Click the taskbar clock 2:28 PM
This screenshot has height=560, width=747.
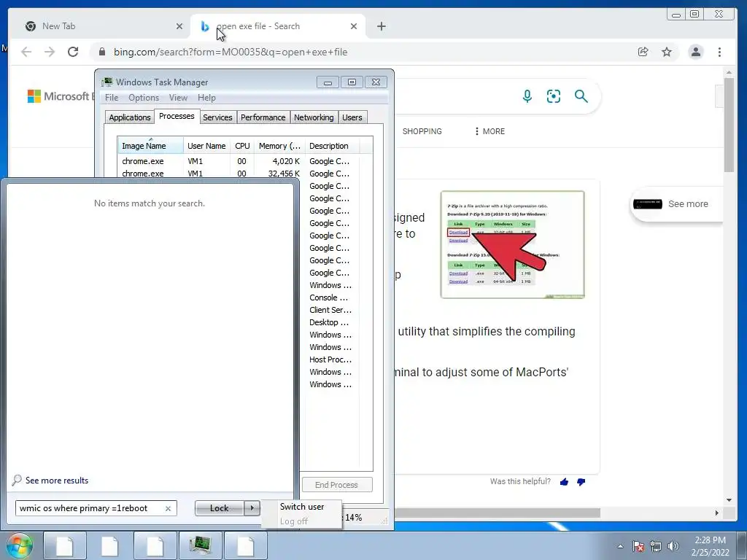(x=710, y=540)
